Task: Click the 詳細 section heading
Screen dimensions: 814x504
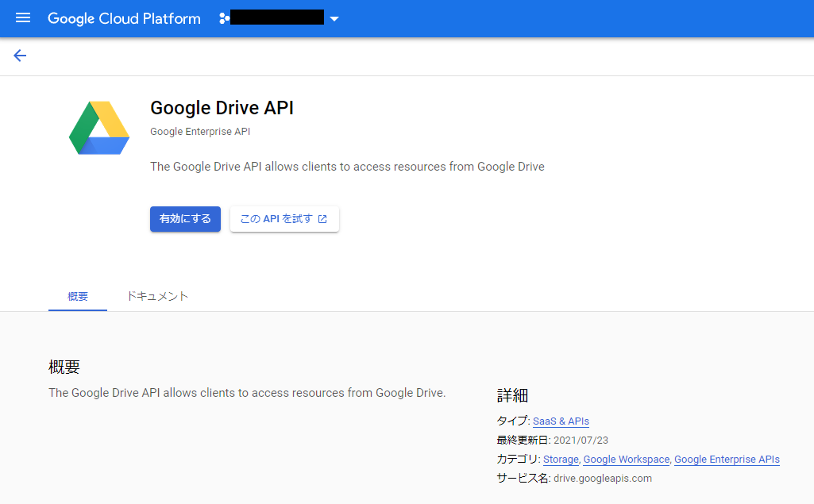Action: 512,396
